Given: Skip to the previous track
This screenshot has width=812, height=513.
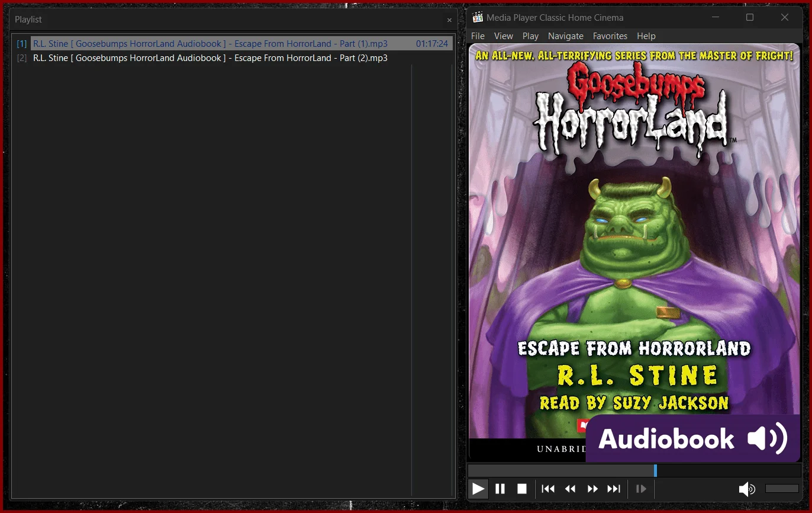Looking at the screenshot, I should pos(548,489).
